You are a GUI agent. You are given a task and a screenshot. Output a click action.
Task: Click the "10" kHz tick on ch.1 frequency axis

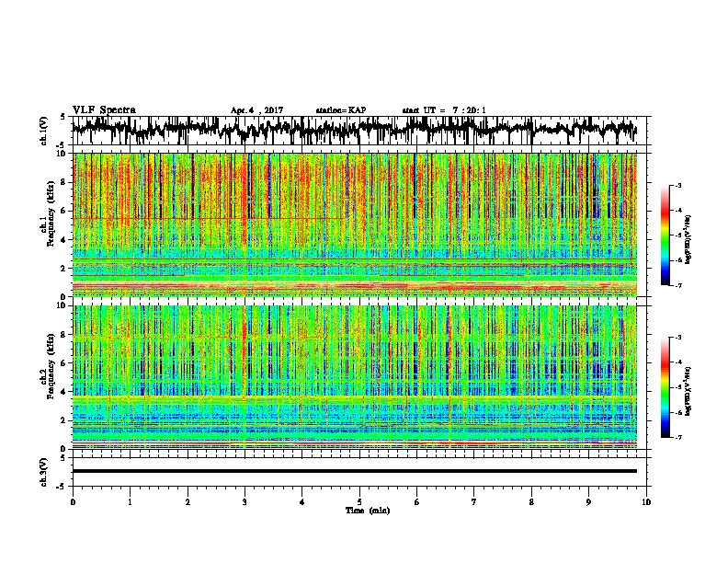click(x=62, y=154)
